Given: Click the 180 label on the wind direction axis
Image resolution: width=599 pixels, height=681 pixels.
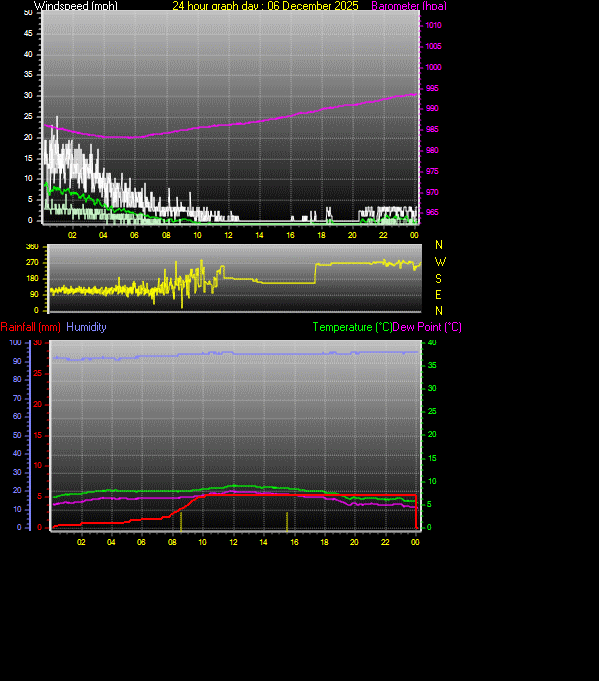Looking at the screenshot, I should click(32, 278).
